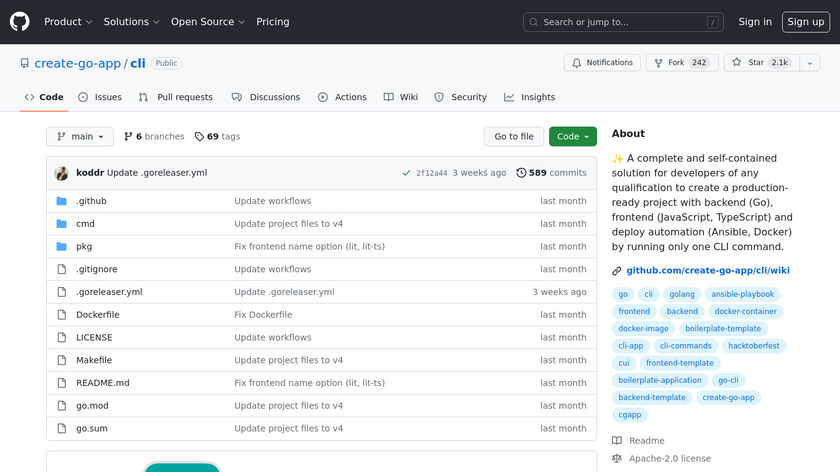Click the docker-container topic tag
840x472 pixels.
(745, 311)
